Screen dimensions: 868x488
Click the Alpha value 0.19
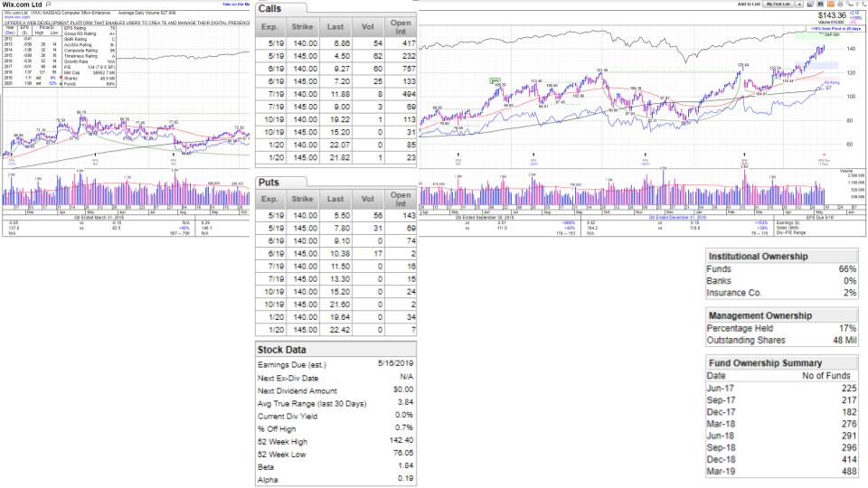coord(406,479)
